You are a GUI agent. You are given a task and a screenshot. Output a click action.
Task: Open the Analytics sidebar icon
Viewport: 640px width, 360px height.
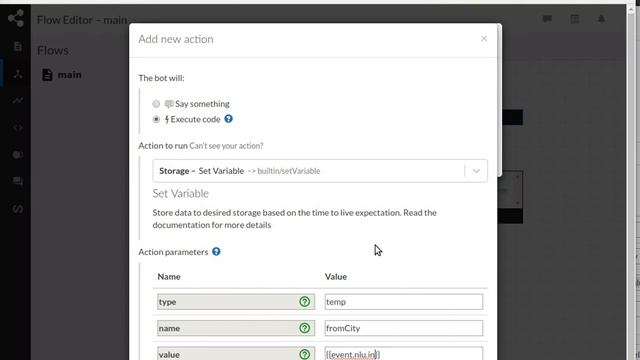click(x=18, y=100)
